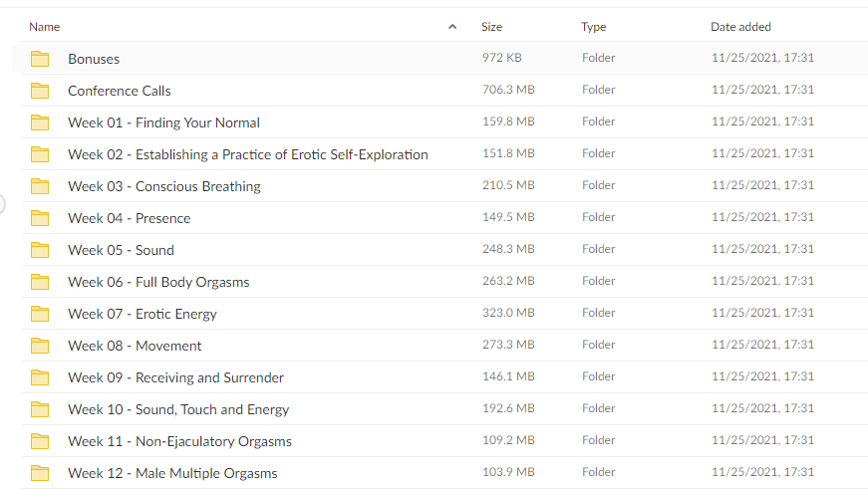
Task: Sort by the Date added column header
Action: pos(740,27)
